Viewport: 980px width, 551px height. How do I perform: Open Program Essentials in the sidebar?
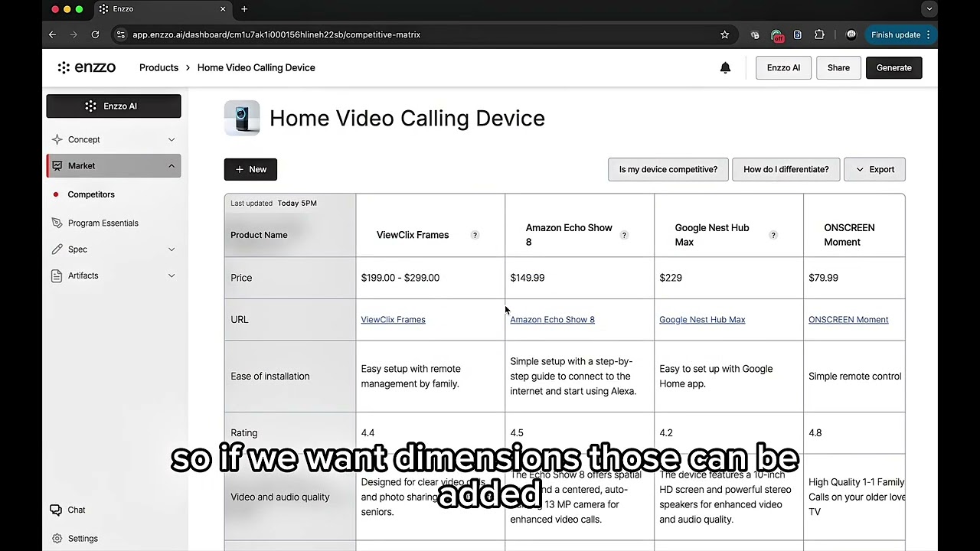click(x=94, y=223)
